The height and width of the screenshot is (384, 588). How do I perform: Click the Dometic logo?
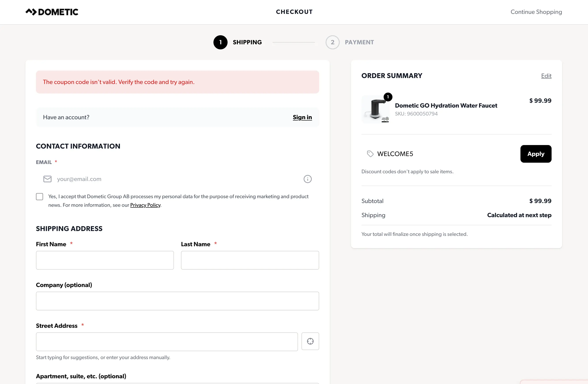pyautogui.click(x=52, y=12)
